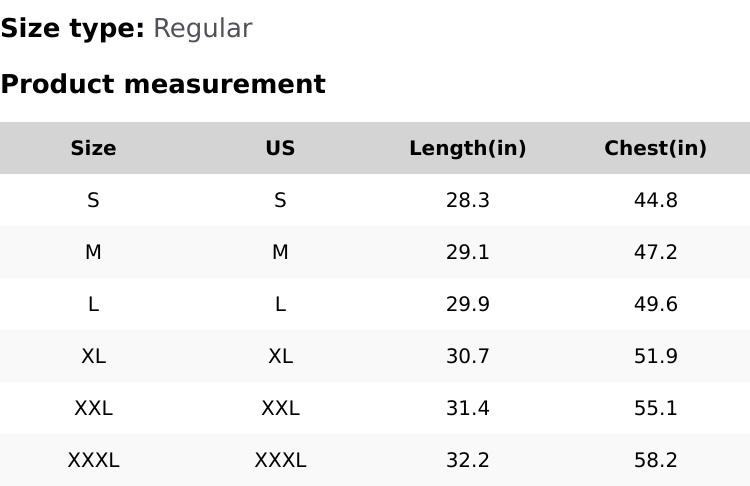Click the US column header
The height and width of the screenshot is (486, 750).
point(280,148)
